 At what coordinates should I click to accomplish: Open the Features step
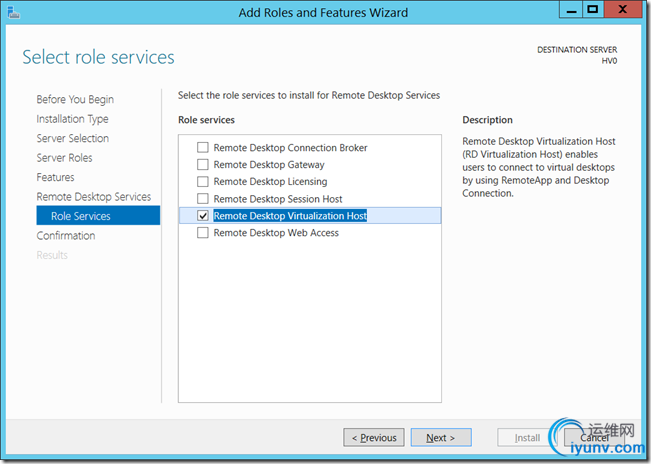tap(56, 177)
